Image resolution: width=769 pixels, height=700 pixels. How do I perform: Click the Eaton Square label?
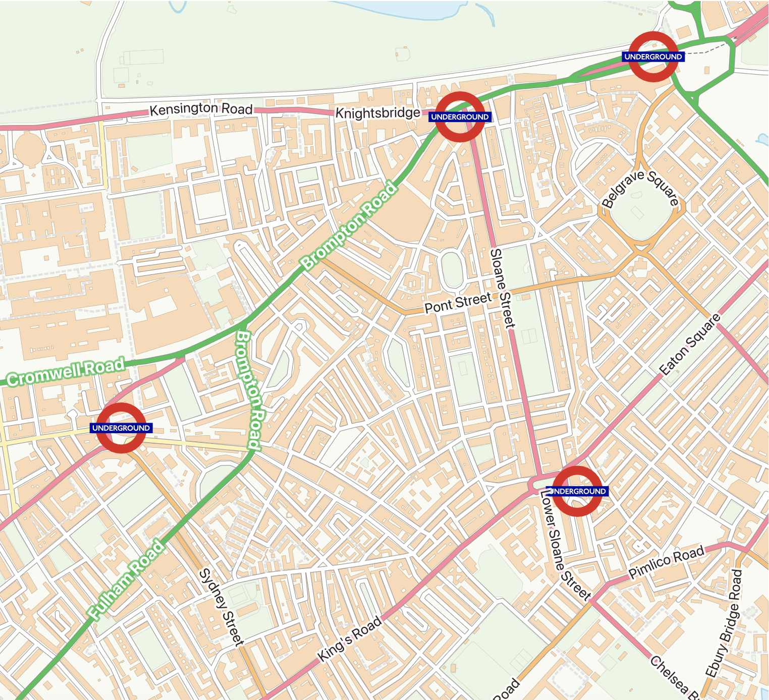point(690,344)
